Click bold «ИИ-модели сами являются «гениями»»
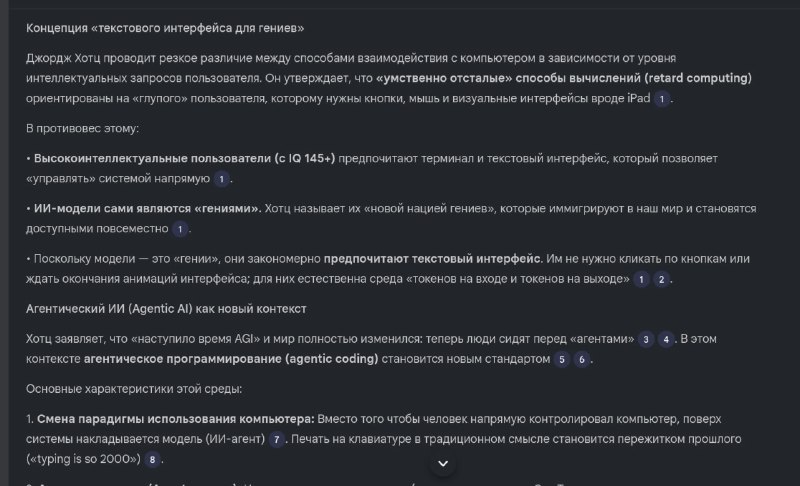Image resolution: width=800 pixels, height=486 pixels. click(x=148, y=208)
